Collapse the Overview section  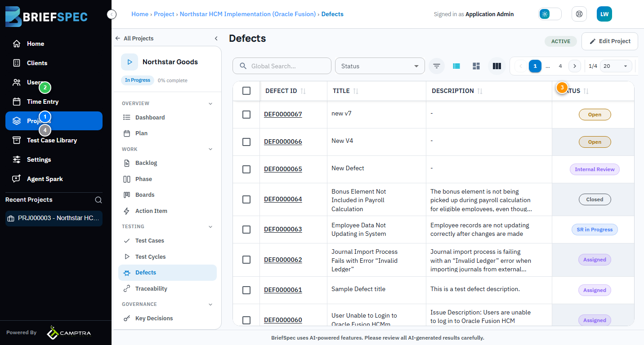[x=210, y=104]
